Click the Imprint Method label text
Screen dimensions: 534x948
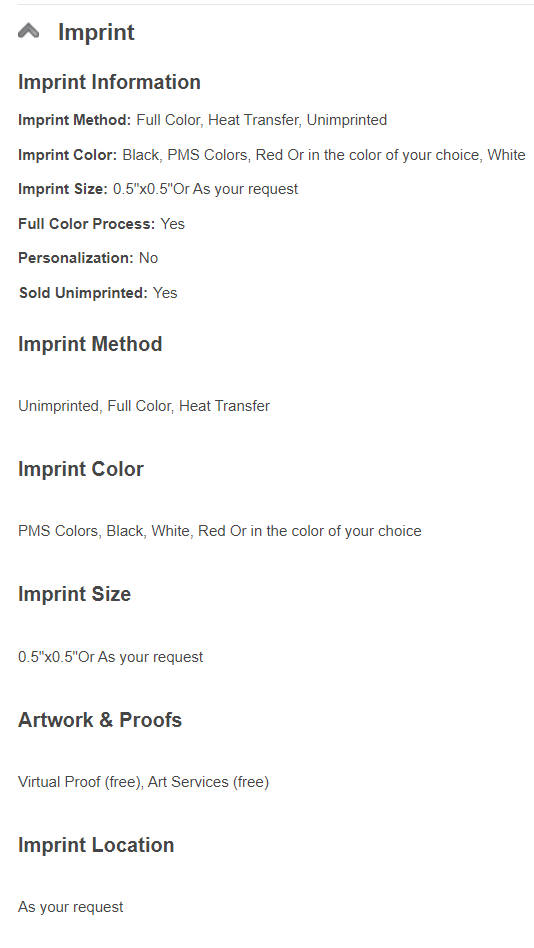coord(74,120)
